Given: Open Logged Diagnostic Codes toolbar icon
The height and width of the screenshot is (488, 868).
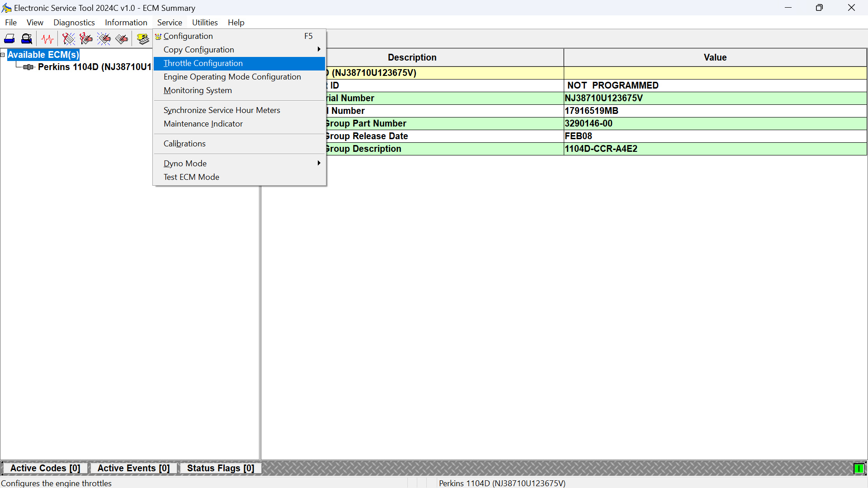Looking at the screenshot, I should (86, 39).
